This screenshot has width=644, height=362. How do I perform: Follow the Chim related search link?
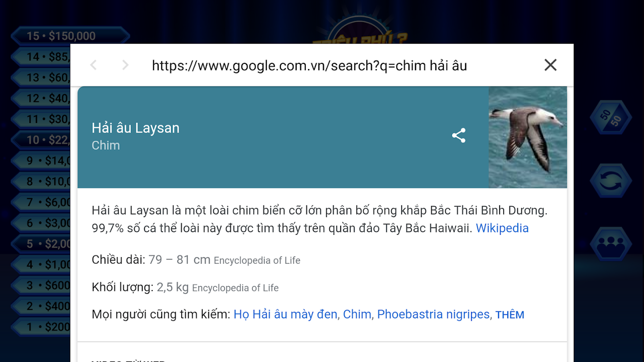click(357, 314)
